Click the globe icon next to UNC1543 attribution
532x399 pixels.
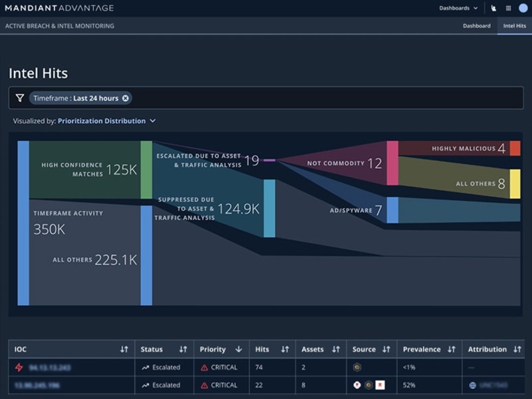(472, 384)
